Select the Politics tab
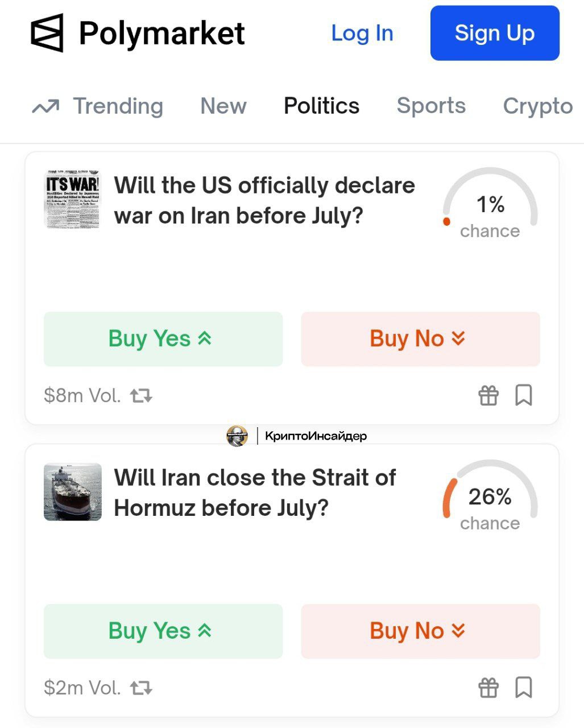 pos(322,106)
